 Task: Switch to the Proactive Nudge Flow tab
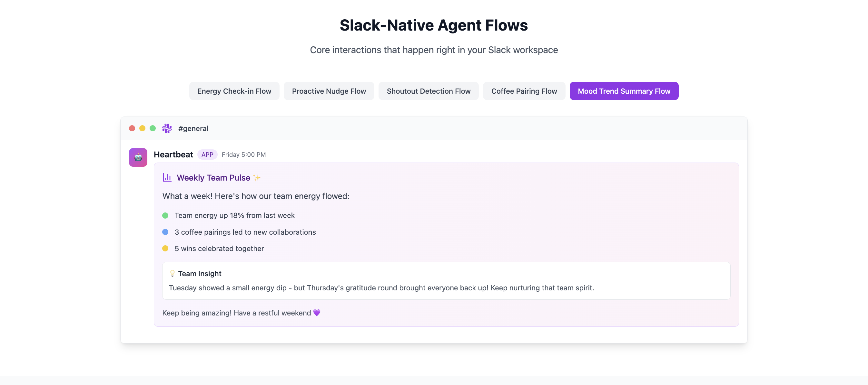click(329, 91)
